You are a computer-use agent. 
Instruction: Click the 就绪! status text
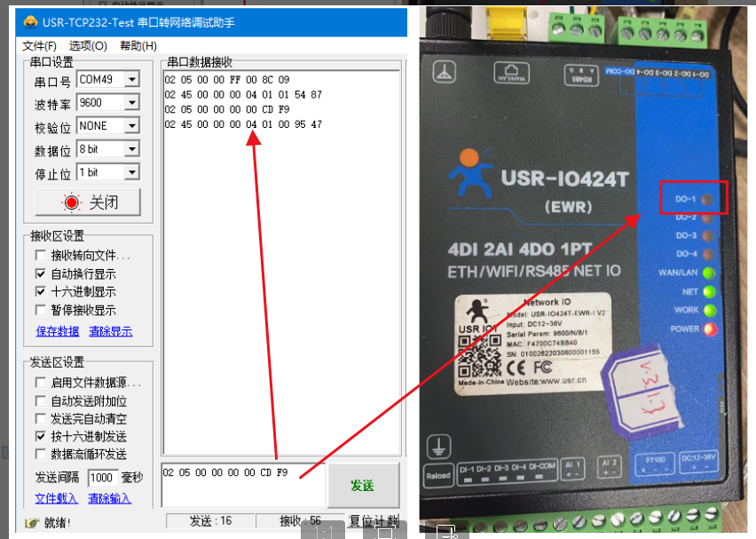point(58,523)
